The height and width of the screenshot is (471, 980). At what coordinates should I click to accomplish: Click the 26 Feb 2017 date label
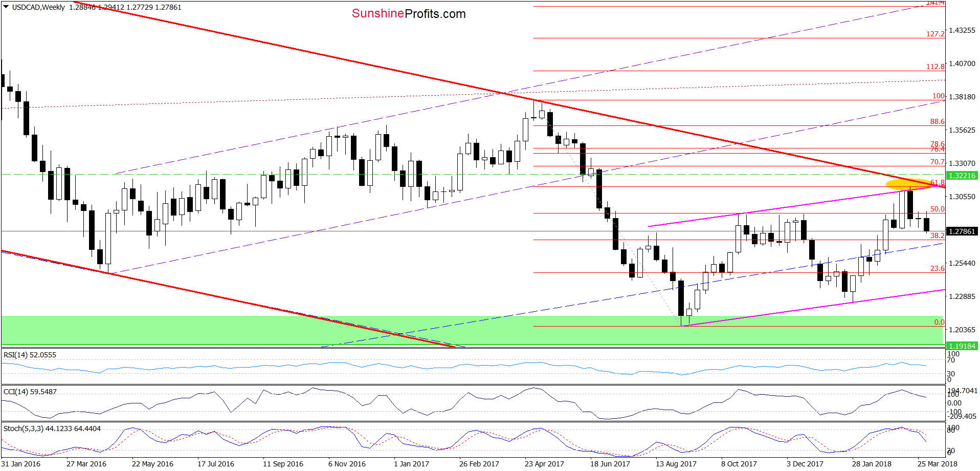479,464
